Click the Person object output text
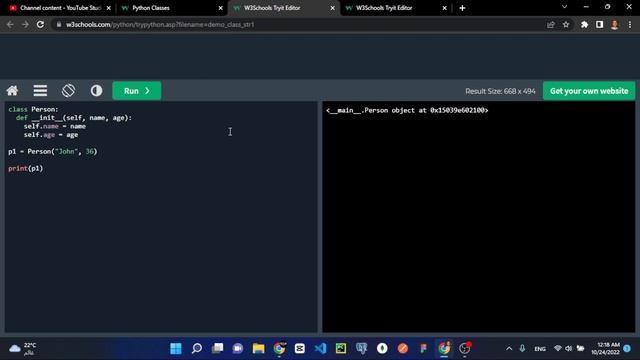 tap(407, 110)
